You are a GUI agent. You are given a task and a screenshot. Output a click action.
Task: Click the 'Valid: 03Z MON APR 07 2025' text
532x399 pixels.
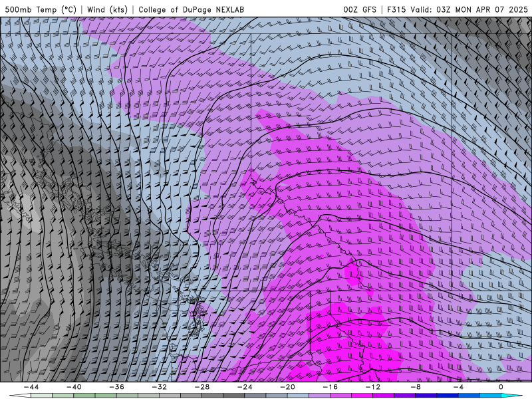[x=469, y=9]
